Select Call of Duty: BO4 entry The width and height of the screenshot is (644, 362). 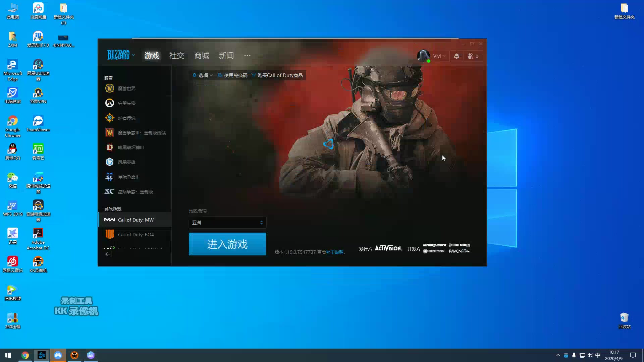(x=136, y=235)
